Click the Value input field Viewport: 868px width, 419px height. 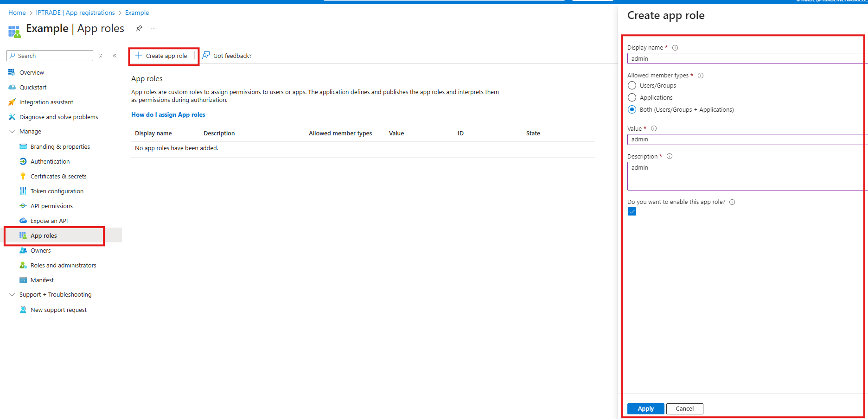(747, 139)
